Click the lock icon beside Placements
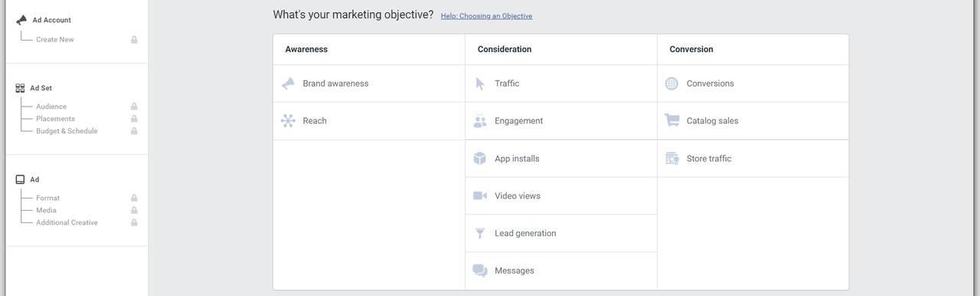 coord(134,119)
